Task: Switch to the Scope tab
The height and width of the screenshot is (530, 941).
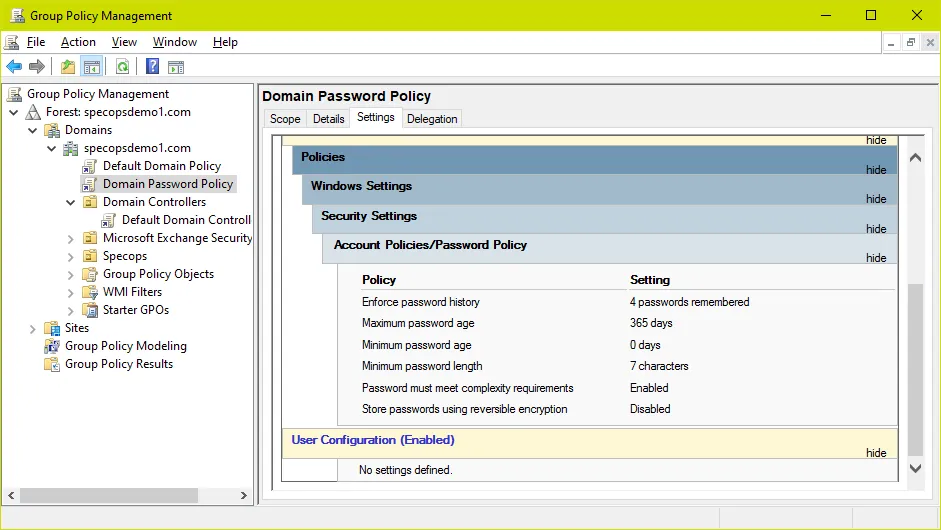Action: coord(285,119)
